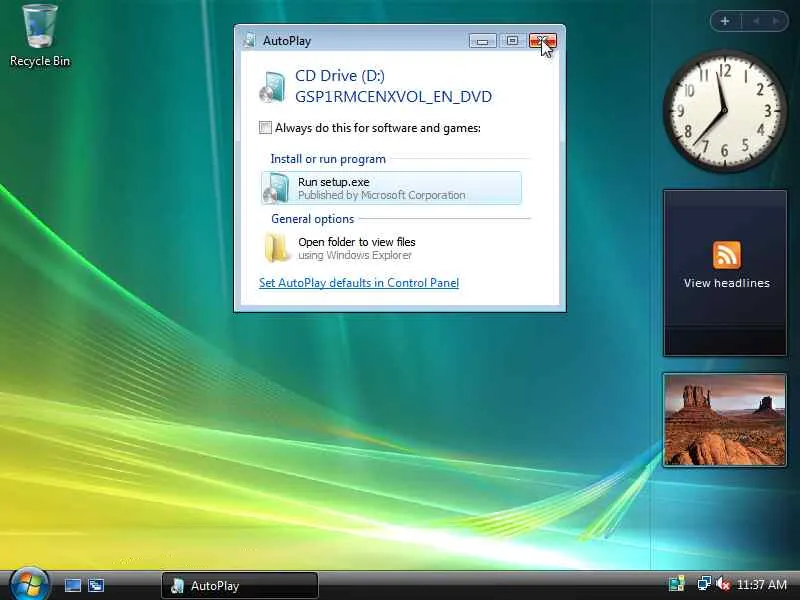Click the sidebar previous gadgets arrow
This screenshot has width=800, height=600.
click(756, 21)
